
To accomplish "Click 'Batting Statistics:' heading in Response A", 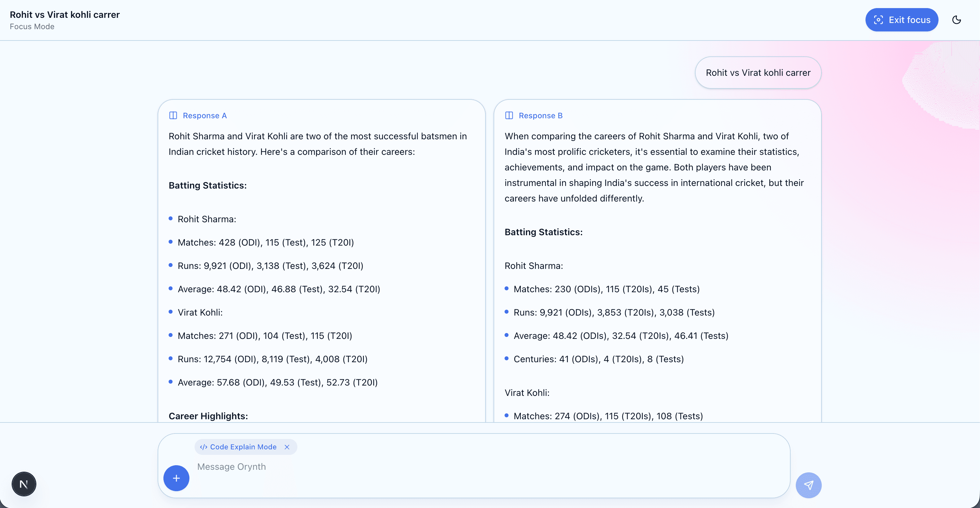I will click(208, 185).
